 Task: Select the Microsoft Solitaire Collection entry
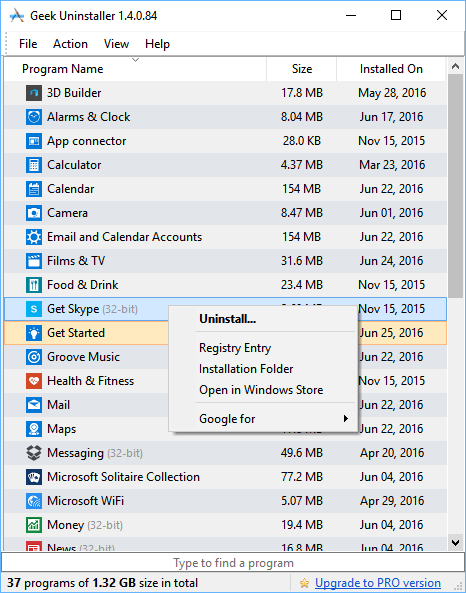[x=123, y=477]
